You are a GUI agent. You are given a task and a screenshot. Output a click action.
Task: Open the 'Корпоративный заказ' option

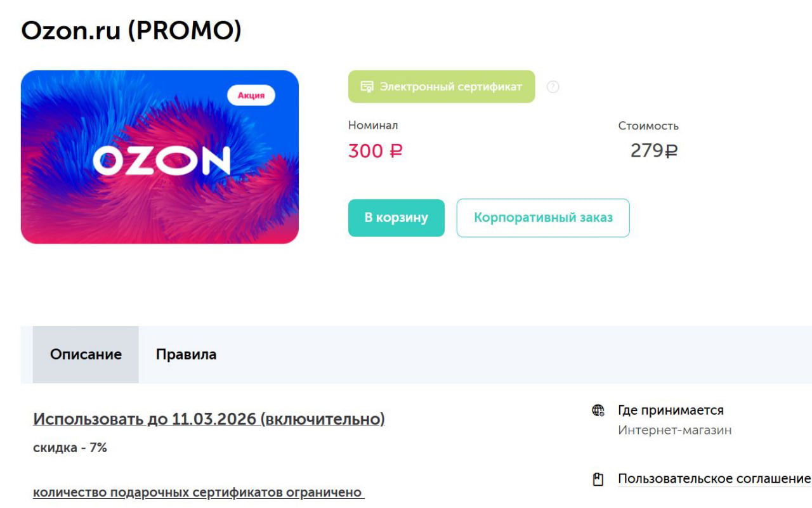(x=542, y=218)
